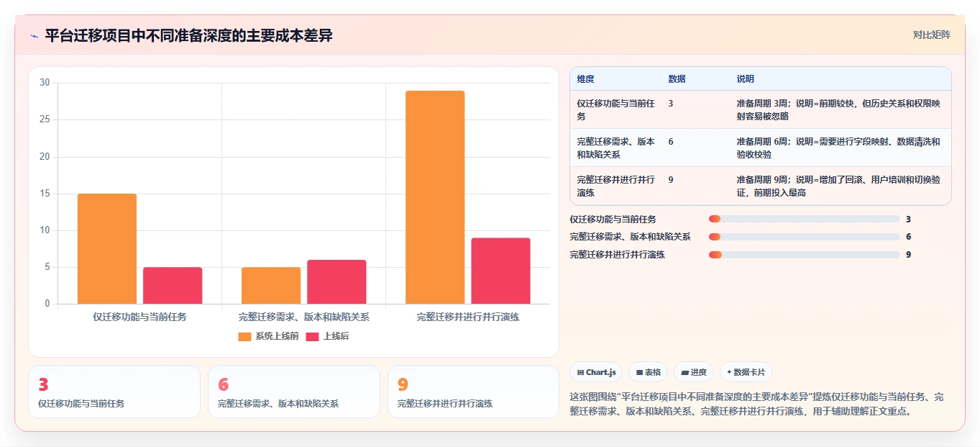Click the value 3 in the table's 数据 column
The width and height of the screenshot is (980, 447).
pyautogui.click(x=671, y=104)
